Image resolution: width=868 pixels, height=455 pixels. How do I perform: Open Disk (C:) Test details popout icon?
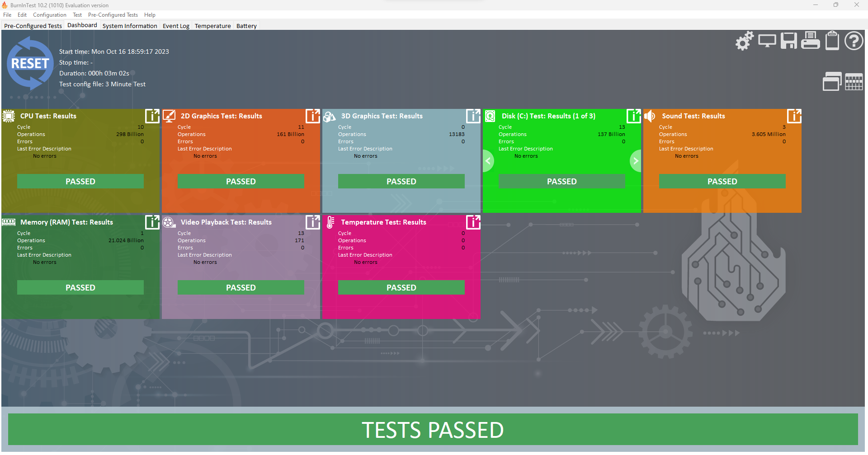pyautogui.click(x=634, y=116)
